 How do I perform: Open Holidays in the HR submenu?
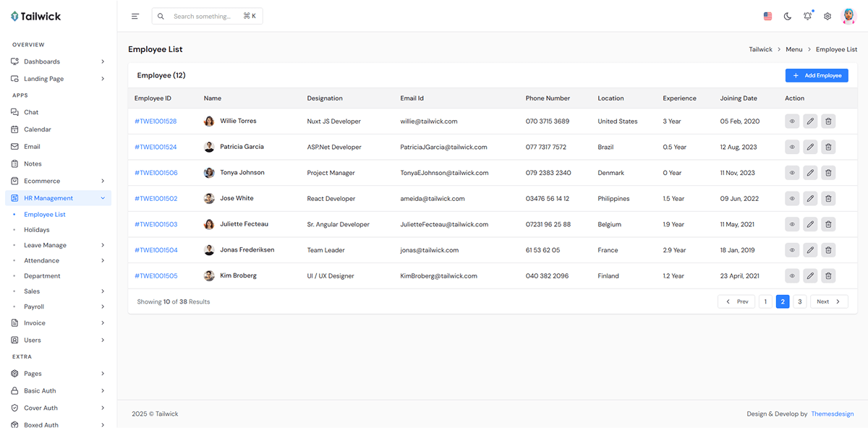pos(37,230)
